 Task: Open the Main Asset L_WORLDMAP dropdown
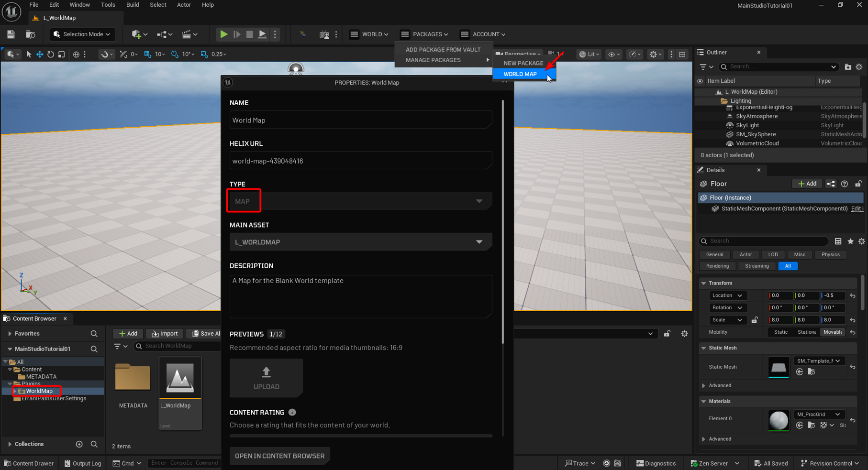click(x=361, y=242)
